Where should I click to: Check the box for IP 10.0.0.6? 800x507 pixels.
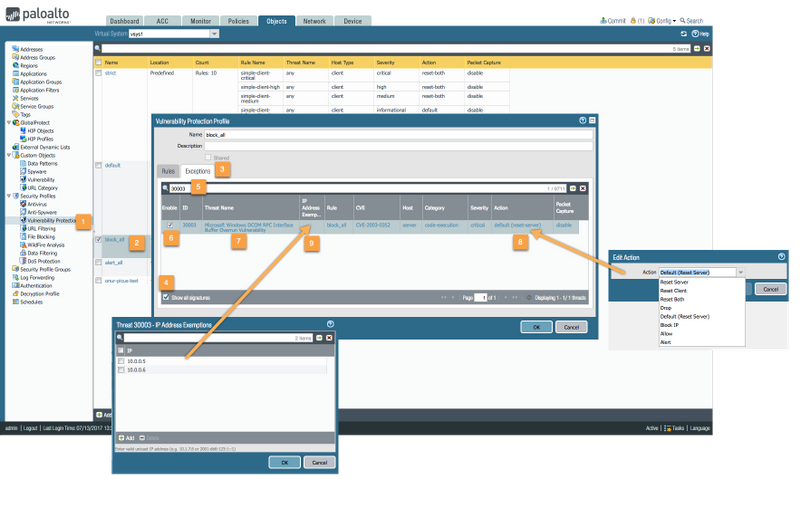pos(121,370)
